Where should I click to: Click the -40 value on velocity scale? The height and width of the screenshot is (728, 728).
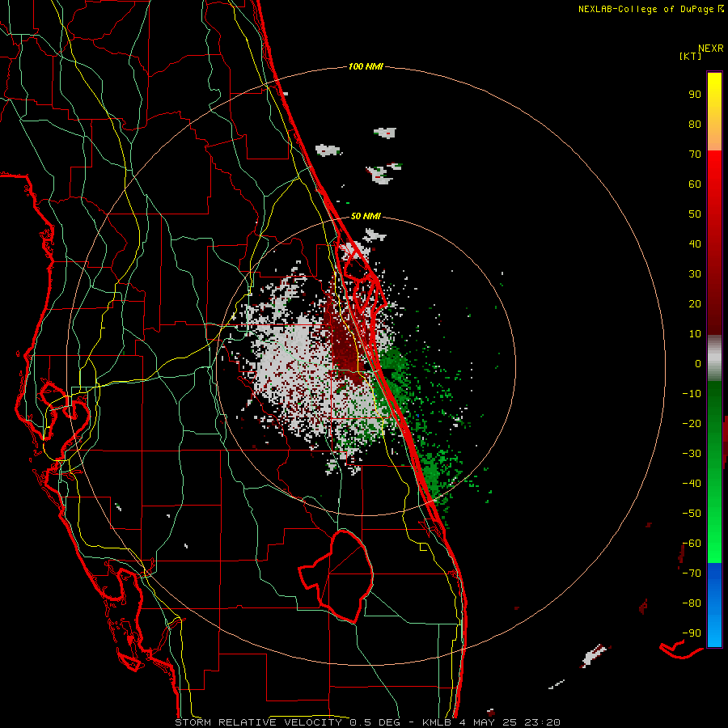[692, 484]
